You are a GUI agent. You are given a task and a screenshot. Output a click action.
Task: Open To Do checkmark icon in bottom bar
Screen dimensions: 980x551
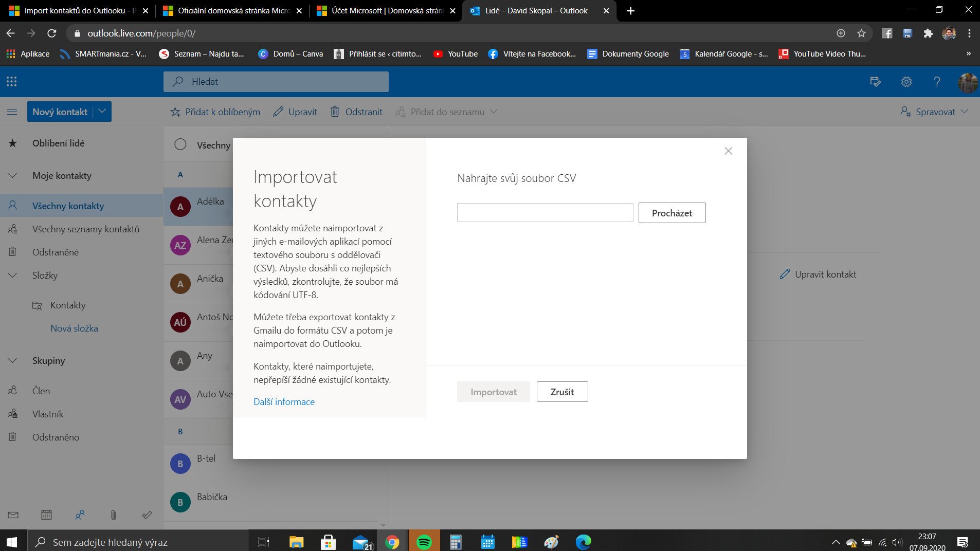pos(147,515)
